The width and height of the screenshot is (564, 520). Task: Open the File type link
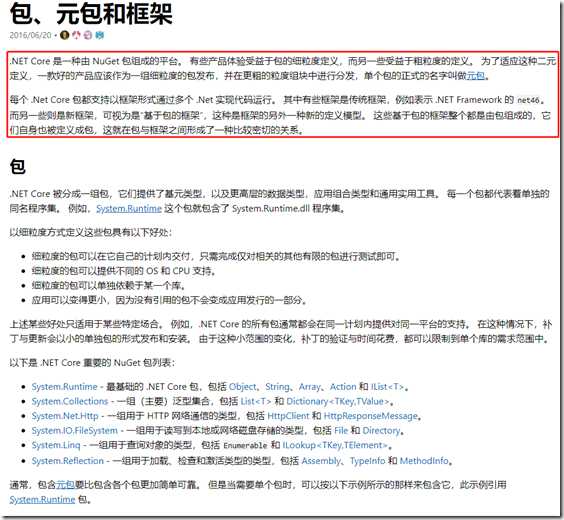341,430
